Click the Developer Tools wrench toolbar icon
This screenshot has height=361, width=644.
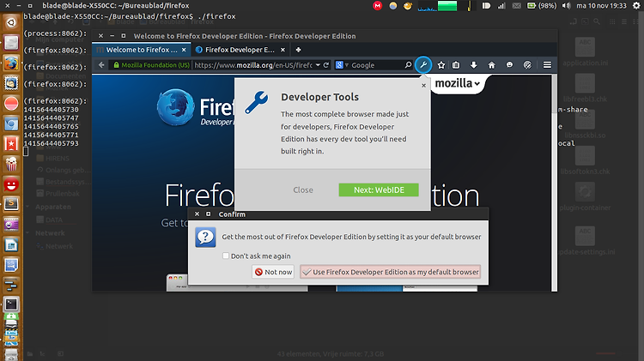click(423, 65)
